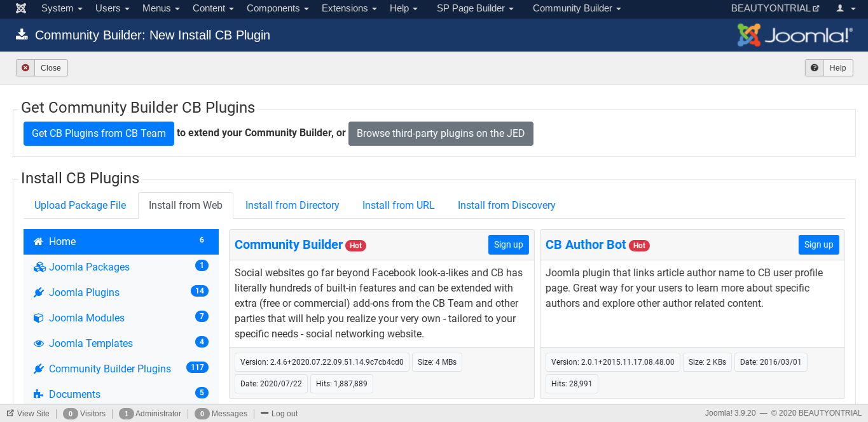Switch to the Install from Discovery tab

pos(507,205)
